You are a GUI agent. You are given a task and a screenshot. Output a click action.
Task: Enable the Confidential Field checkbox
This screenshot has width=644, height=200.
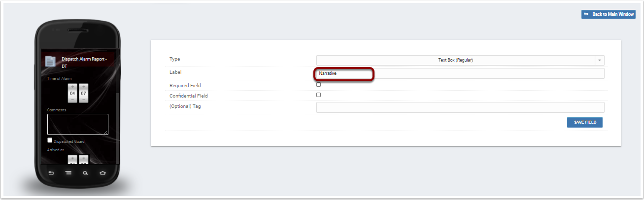pos(318,95)
